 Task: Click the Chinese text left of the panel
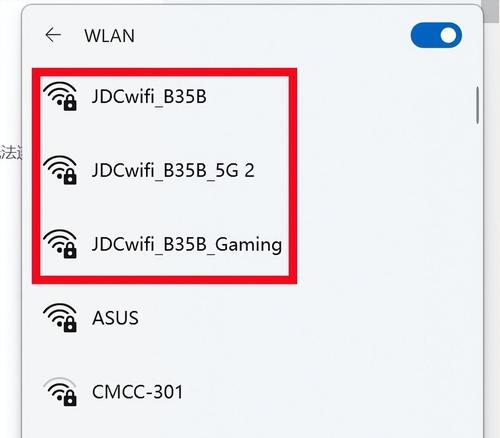tap(11, 153)
